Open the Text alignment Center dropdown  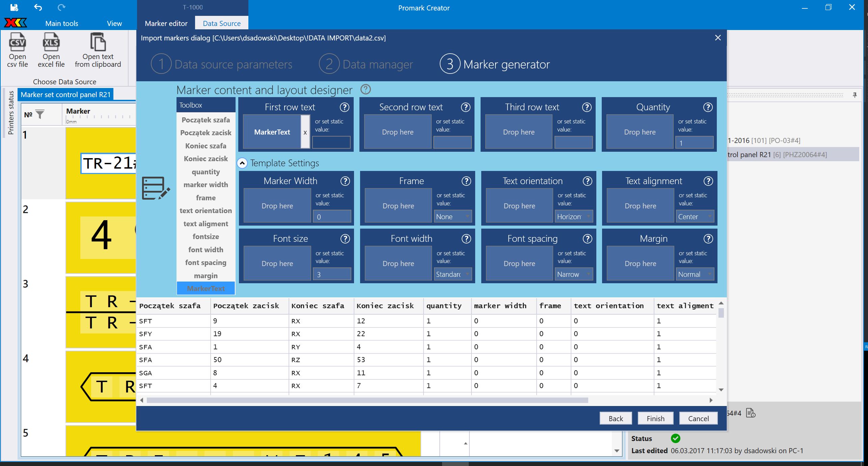pos(695,216)
